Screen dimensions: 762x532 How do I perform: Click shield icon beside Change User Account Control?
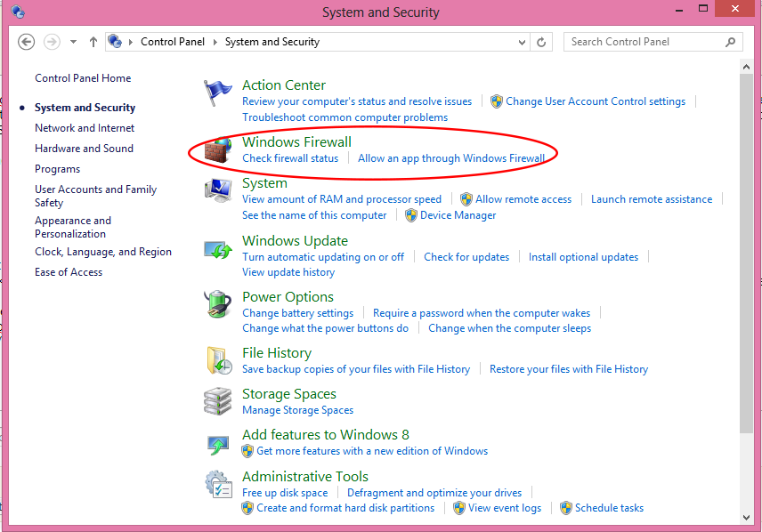[x=496, y=101]
